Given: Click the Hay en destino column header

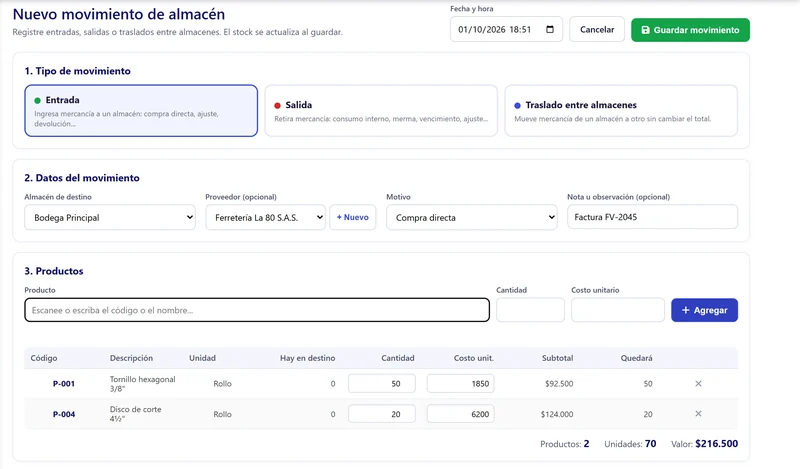Looking at the screenshot, I should pyautogui.click(x=307, y=358).
